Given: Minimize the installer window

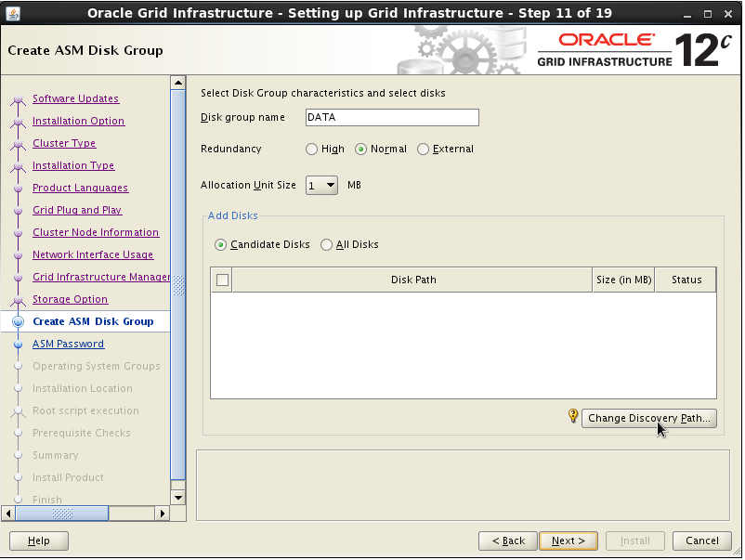Looking at the screenshot, I should (x=687, y=14).
